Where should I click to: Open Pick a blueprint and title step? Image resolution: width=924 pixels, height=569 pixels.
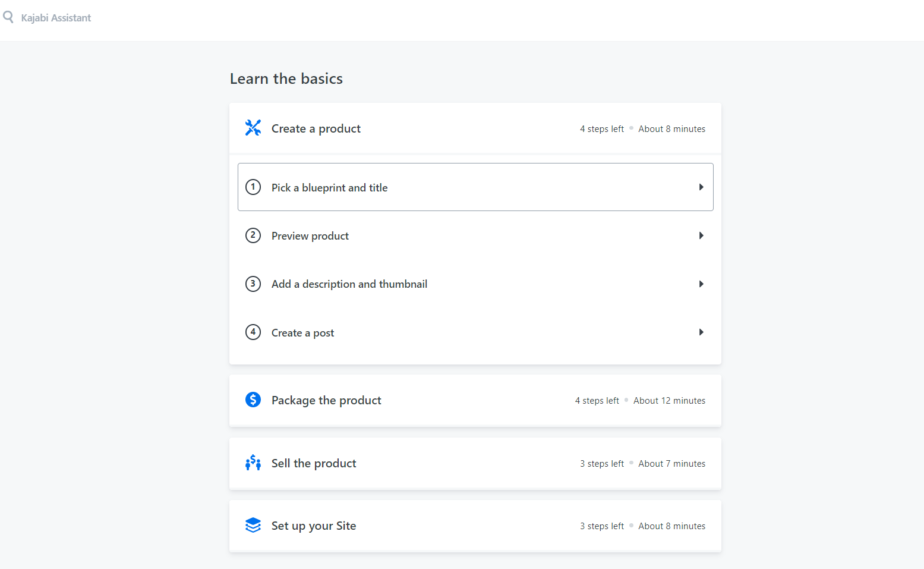[x=475, y=187]
